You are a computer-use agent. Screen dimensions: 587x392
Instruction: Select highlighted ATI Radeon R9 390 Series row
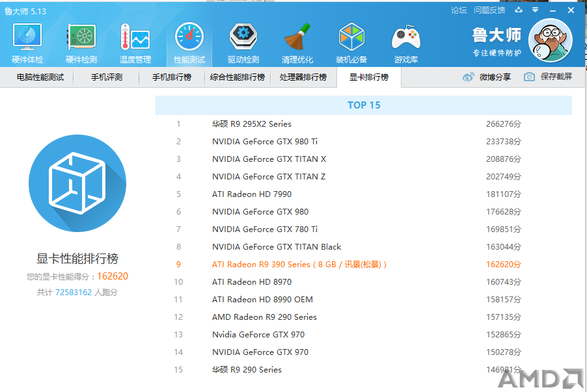364,265
